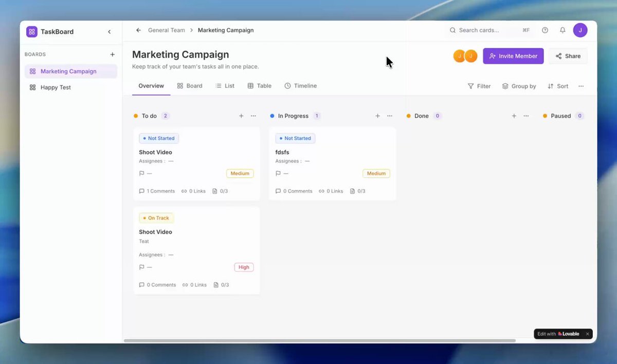Open the fdsfs card title
Viewport: 617px width, 364px height.
tap(282, 152)
